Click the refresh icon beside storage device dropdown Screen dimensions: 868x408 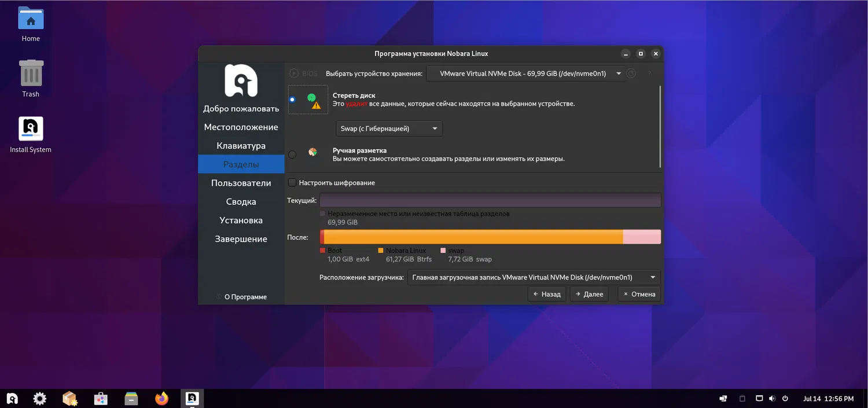click(632, 73)
